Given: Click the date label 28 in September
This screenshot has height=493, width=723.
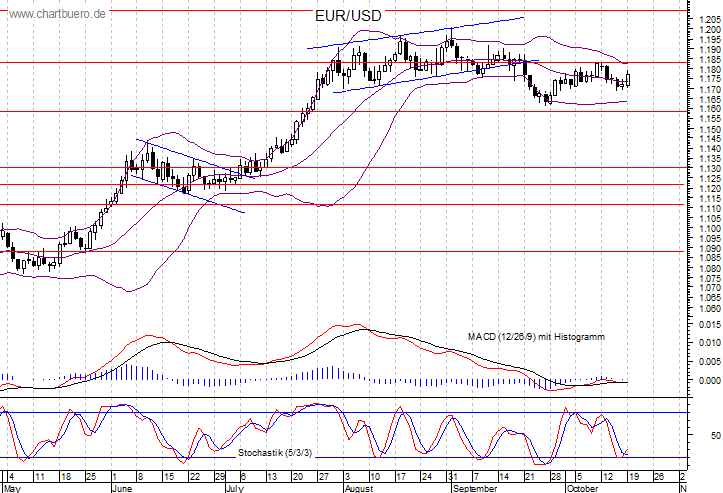Looking at the screenshot, I should point(556,476).
